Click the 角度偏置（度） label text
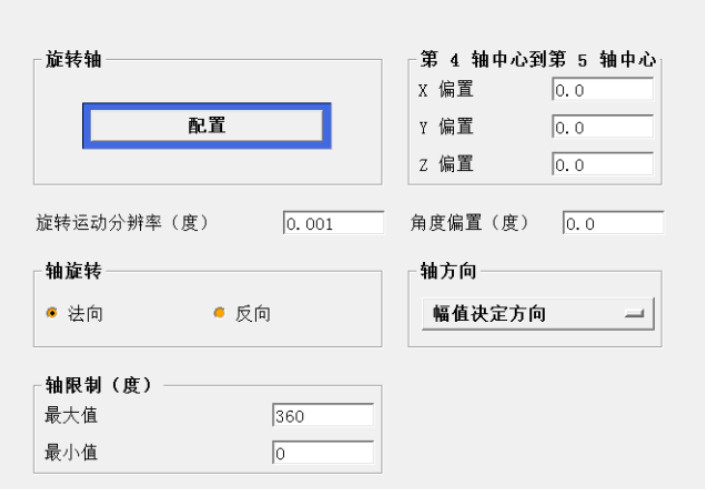 click(470, 223)
